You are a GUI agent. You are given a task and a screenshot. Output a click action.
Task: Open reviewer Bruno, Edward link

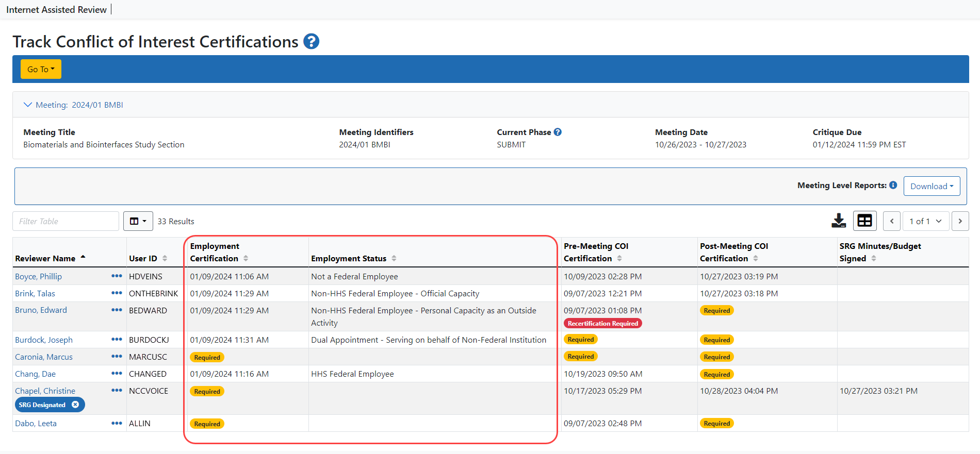[x=41, y=310]
